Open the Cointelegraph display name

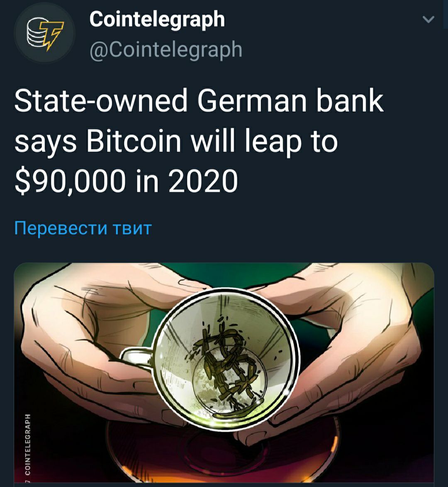click(157, 20)
